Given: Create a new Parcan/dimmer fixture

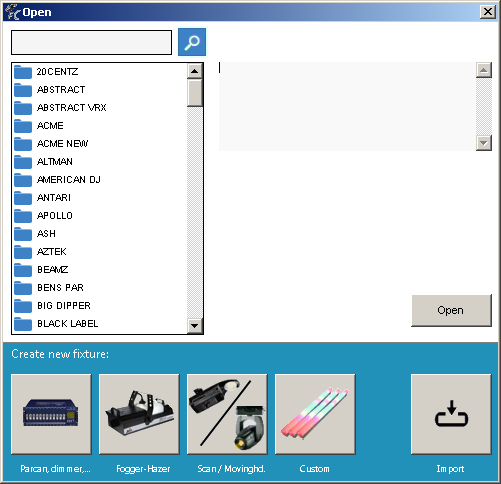Looking at the screenshot, I should point(51,414).
